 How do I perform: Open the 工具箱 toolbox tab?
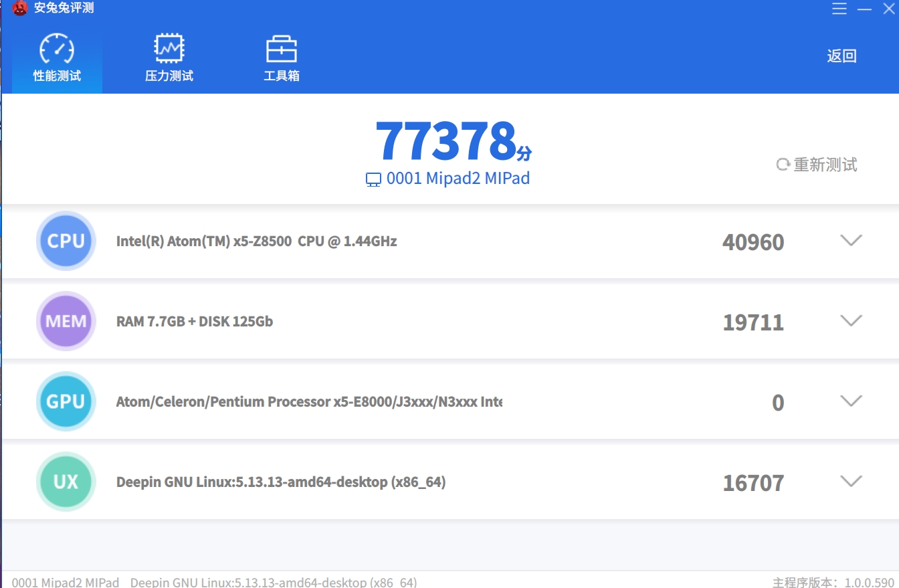coord(282,59)
